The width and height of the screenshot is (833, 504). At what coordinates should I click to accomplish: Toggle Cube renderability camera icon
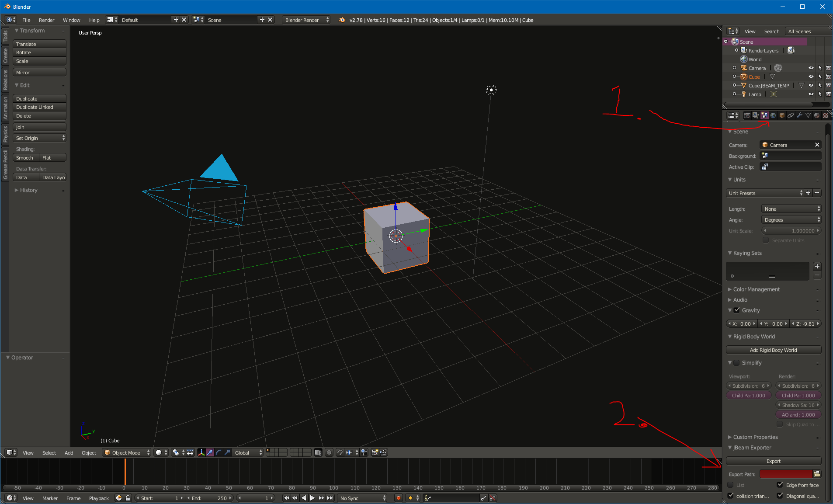[828, 76]
